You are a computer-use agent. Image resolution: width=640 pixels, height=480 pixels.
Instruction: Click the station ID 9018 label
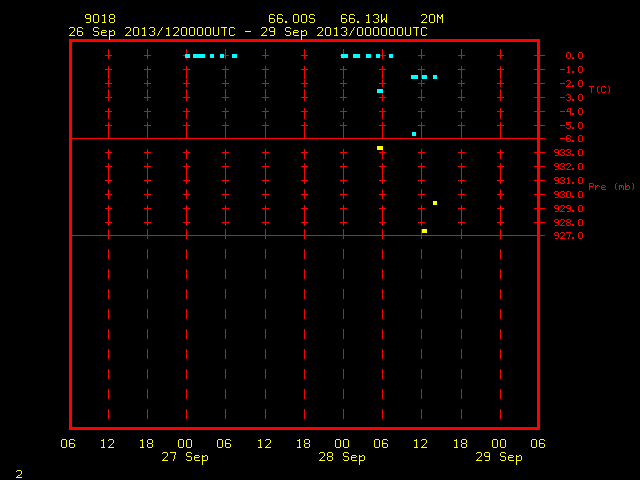[100, 19]
